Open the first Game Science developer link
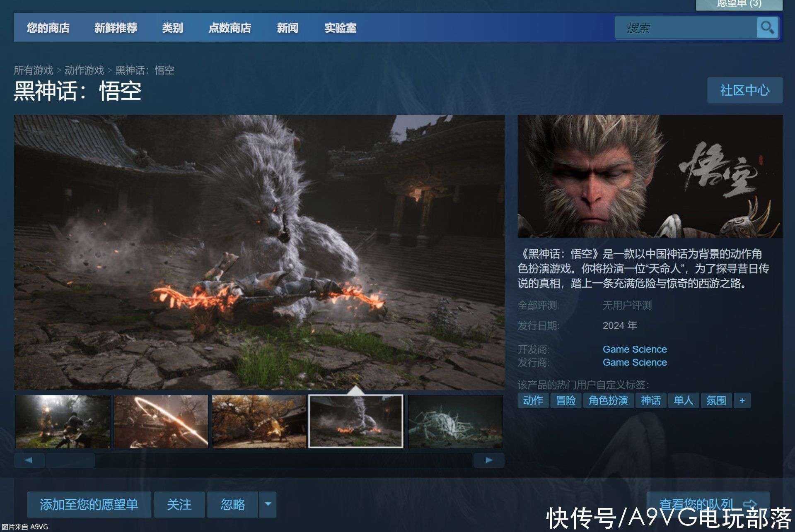Image resolution: width=795 pixels, height=532 pixels. pyautogui.click(x=635, y=349)
